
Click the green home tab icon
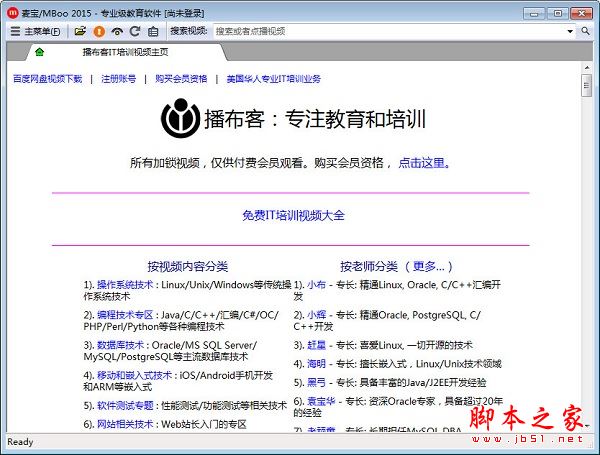[39, 52]
